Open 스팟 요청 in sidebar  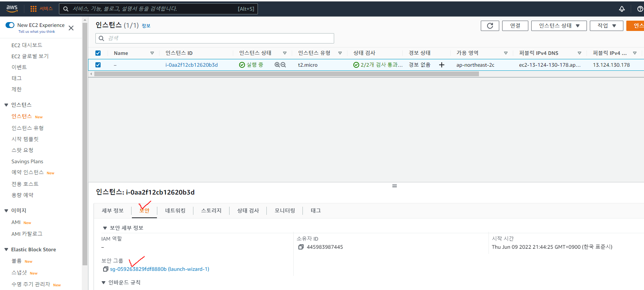click(22, 150)
